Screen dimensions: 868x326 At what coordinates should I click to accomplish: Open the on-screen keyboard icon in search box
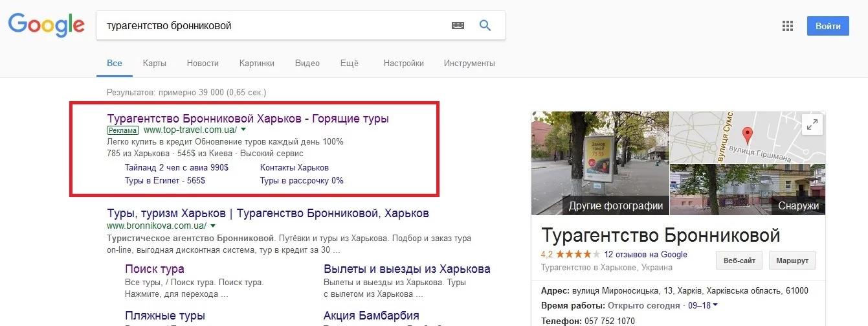pos(458,26)
